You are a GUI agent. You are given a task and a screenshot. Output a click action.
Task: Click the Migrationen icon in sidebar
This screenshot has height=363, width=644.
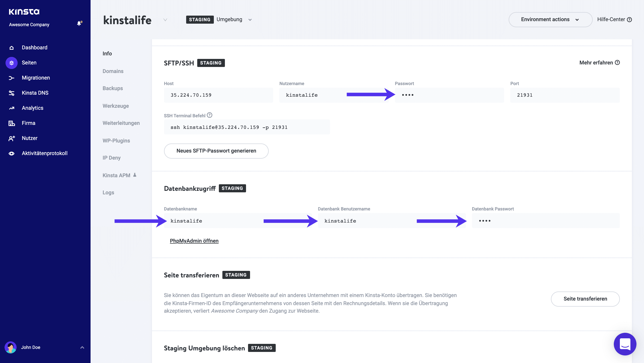[x=12, y=78]
